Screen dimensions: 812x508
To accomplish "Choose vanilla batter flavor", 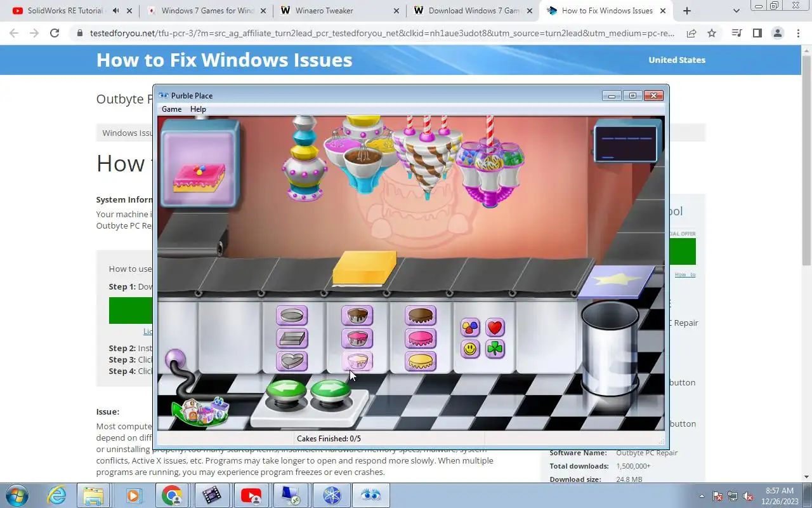I will click(357, 361).
